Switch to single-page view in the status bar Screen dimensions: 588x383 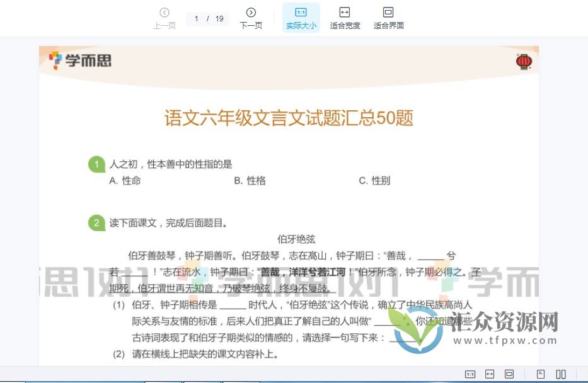click(540, 374)
